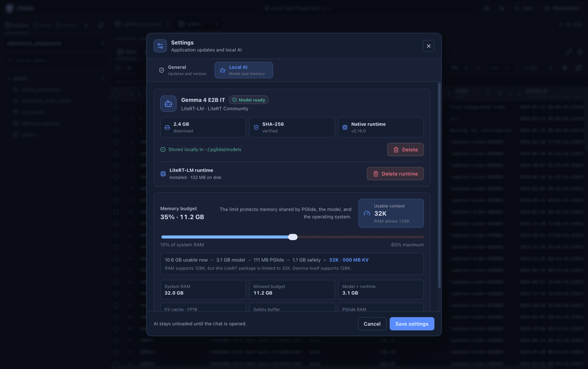Click the green check next to Stored locally

pyautogui.click(x=163, y=149)
